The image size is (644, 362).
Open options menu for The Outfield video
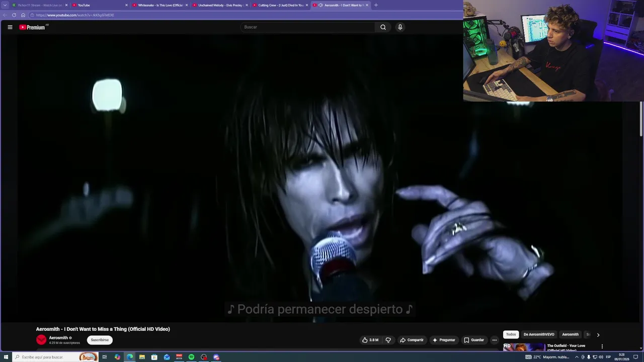[602, 346]
